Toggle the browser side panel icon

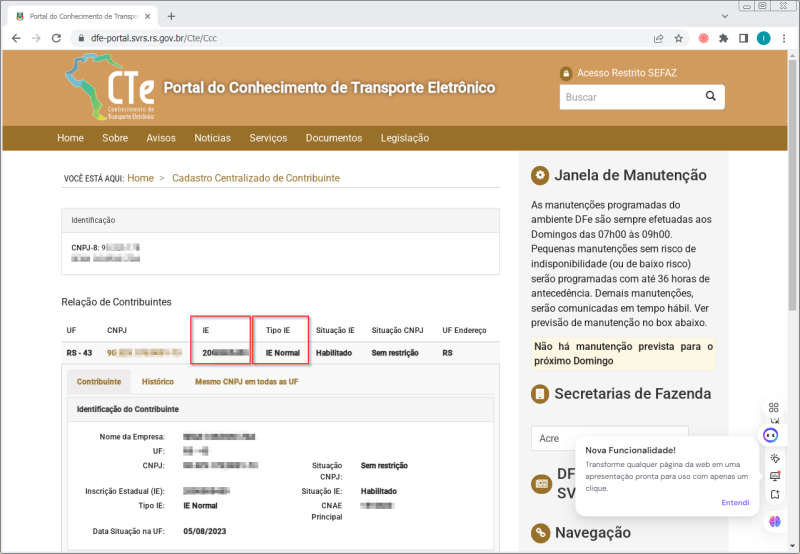[743, 38]
